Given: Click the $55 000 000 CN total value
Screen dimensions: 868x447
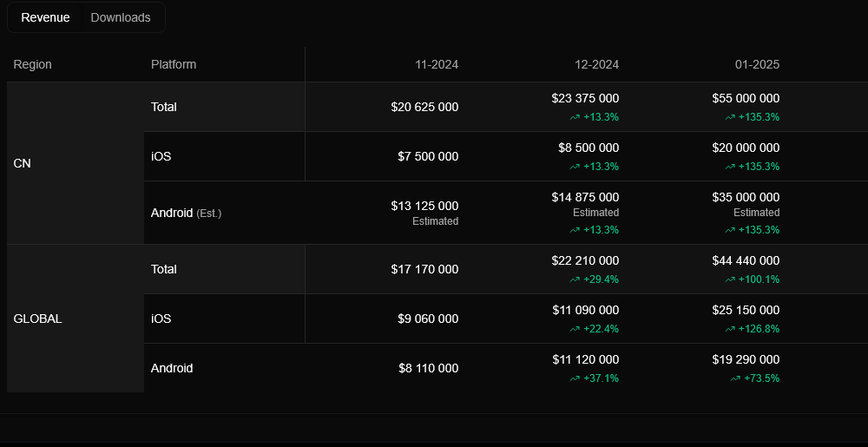Looking at the screenshot, I should [x=746, y=98].
